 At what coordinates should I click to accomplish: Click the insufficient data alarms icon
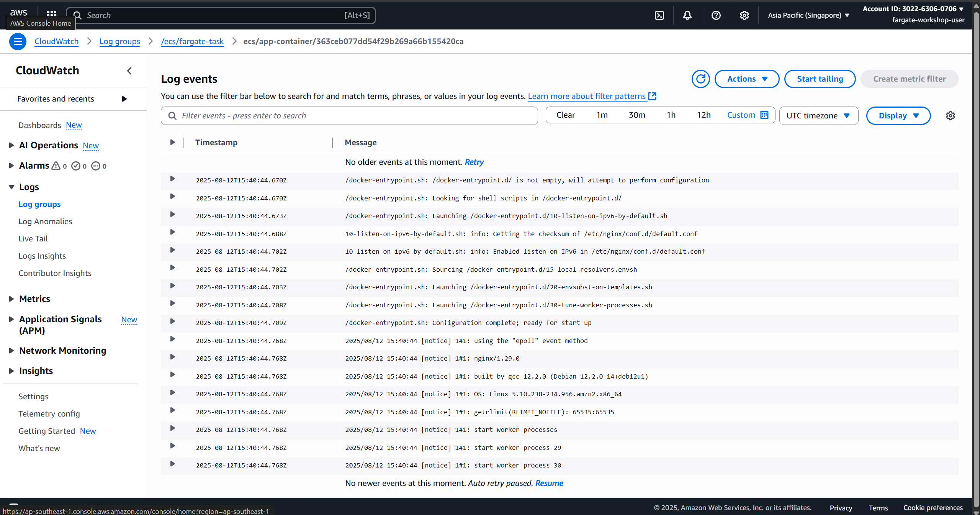(96, 166)
